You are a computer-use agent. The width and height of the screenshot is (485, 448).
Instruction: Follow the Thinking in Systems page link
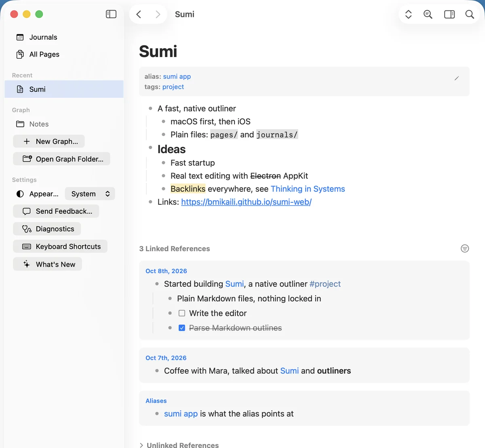point(308,189)
